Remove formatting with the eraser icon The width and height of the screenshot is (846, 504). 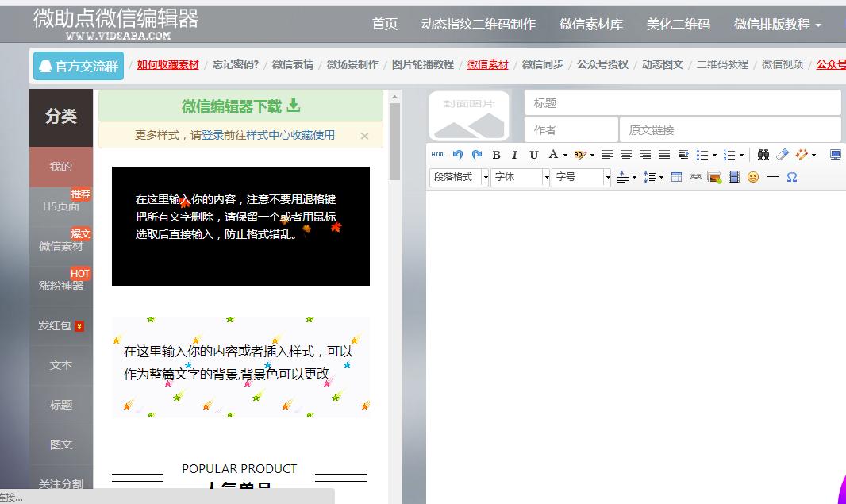coord(784,154)
